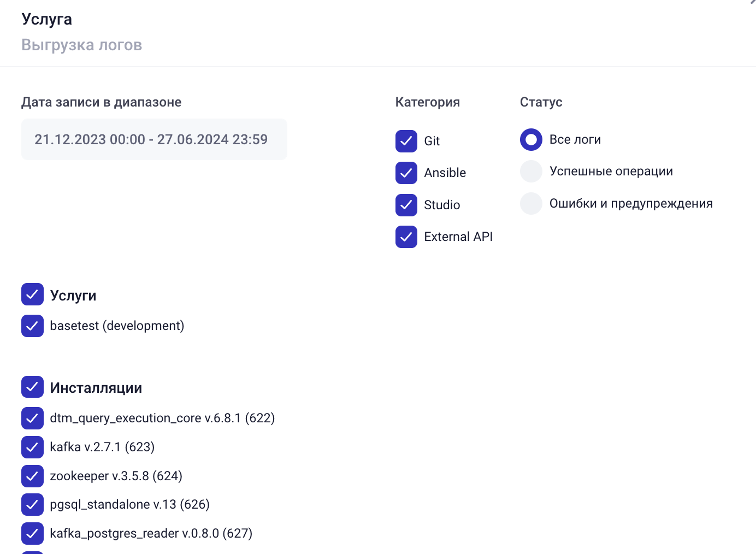The height and width of the screenshot is (554, 756).
Task: Click the 'Ошибки и предупреждения' label text
Action: (x=631, y=204)
